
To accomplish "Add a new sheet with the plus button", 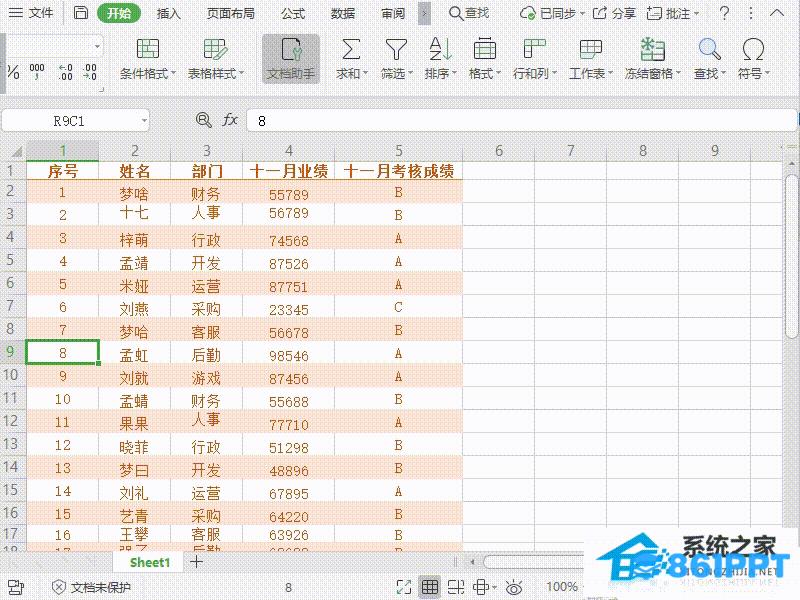I will click(196, 562).
